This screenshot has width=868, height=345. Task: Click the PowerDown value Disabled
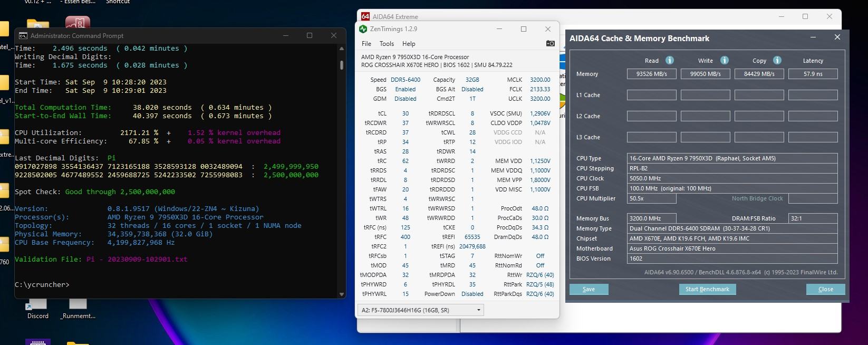pos(472,294)
